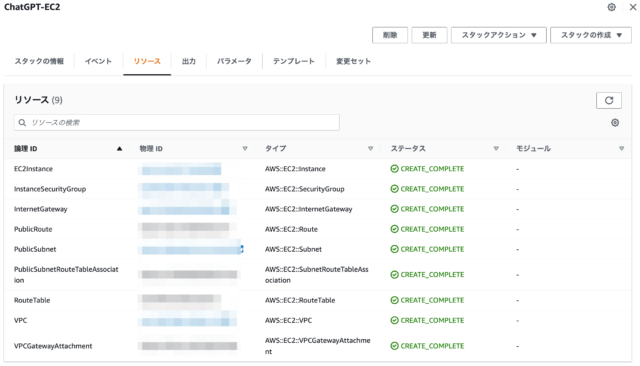Click the success check icon for RouteTable

point(394,300)
